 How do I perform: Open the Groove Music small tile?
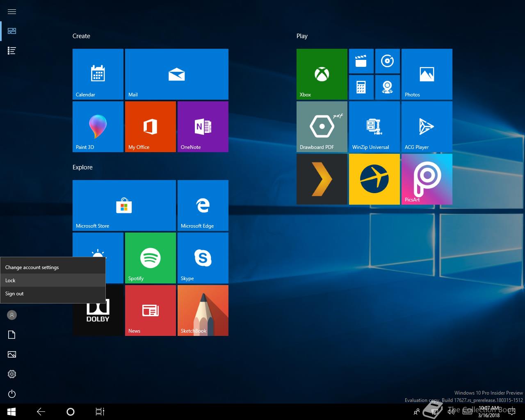pos(388,61)
